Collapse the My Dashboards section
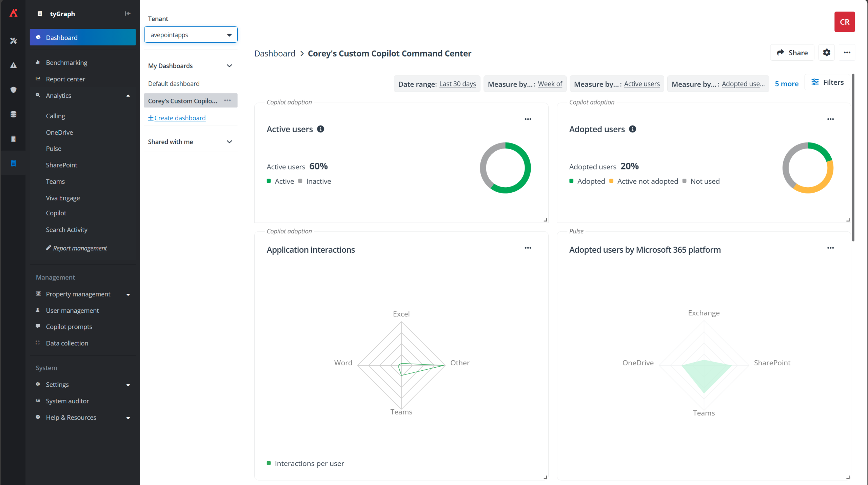868x485 pixels. click(x=229, y=66)
